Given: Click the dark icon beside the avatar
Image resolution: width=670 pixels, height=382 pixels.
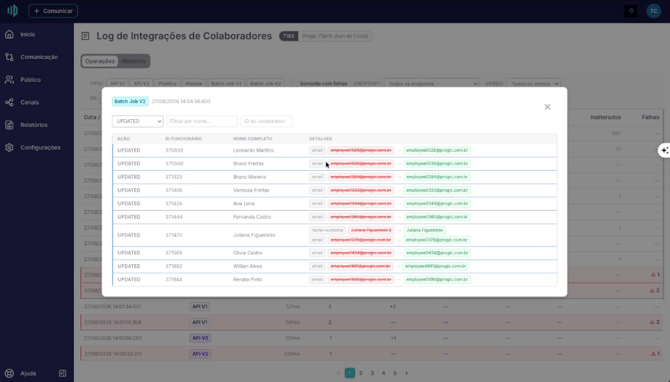Looking at the screenshot, I should [x=631, y=11].
